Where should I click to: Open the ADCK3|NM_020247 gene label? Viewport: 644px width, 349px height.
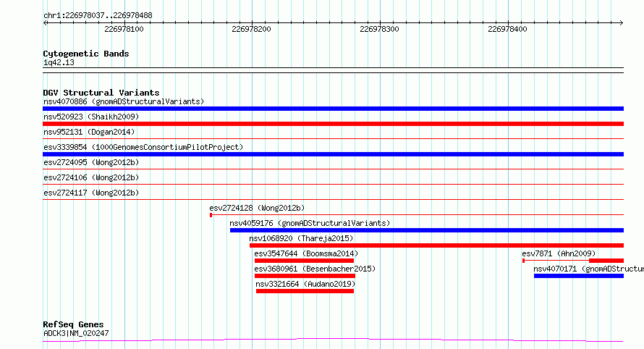pyautogui.click(x=76, y=333)
